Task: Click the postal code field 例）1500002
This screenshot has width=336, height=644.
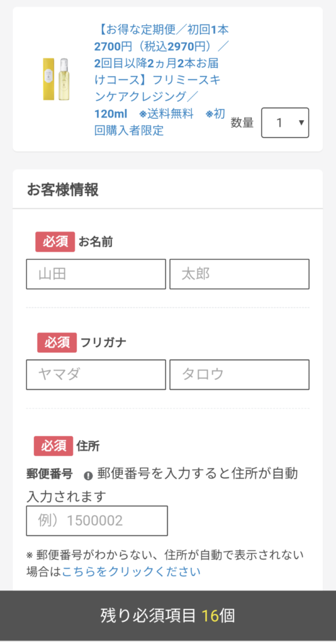Action: pyautogui.click(x=97, y=521)
